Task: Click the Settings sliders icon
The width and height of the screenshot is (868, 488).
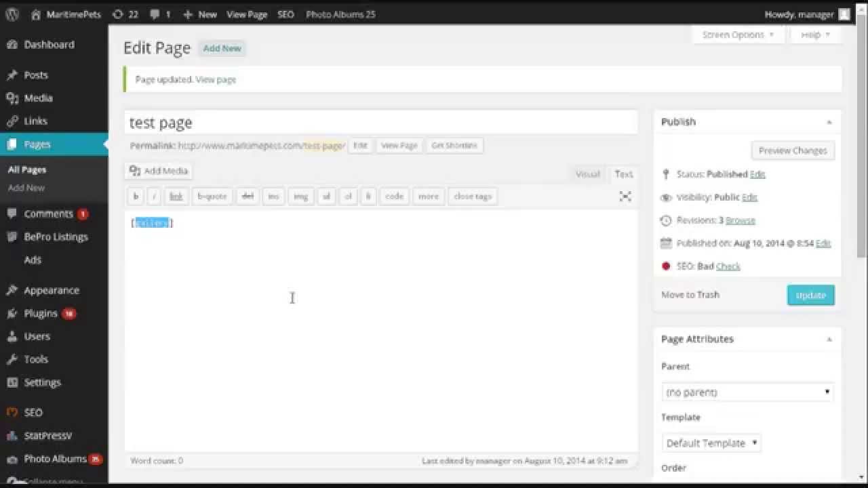Action: [12, 382]
